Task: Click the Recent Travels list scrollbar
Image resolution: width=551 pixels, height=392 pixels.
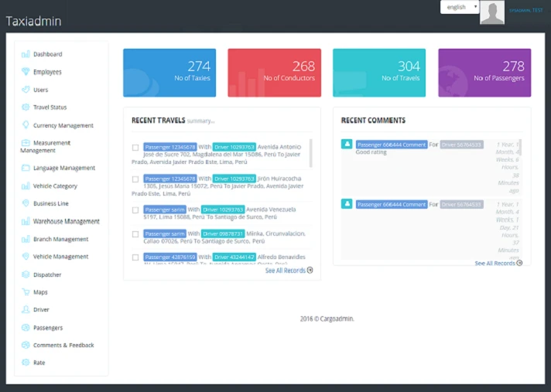Action: pos(311,153)
